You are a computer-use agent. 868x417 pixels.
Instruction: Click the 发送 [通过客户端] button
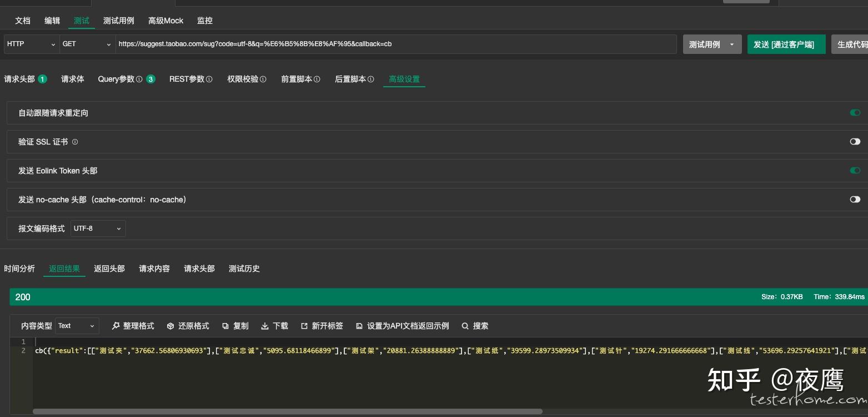[x=786, y=44]
